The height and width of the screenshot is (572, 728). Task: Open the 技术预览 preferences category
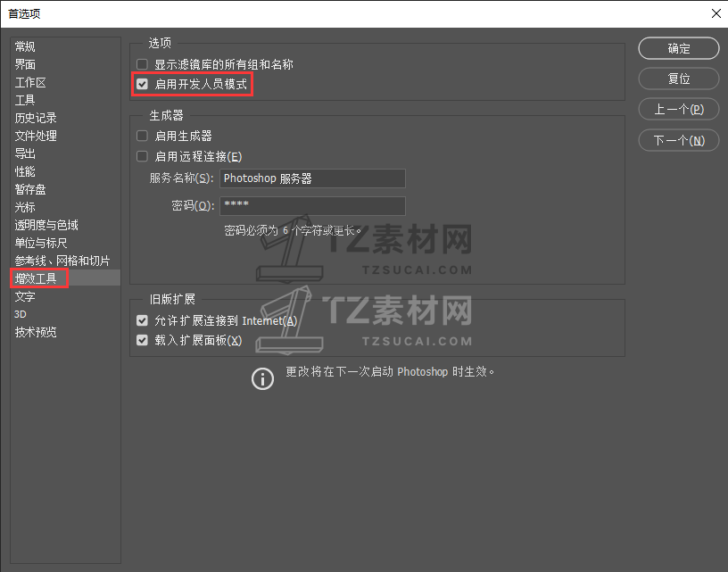click(x=36, y=332)
